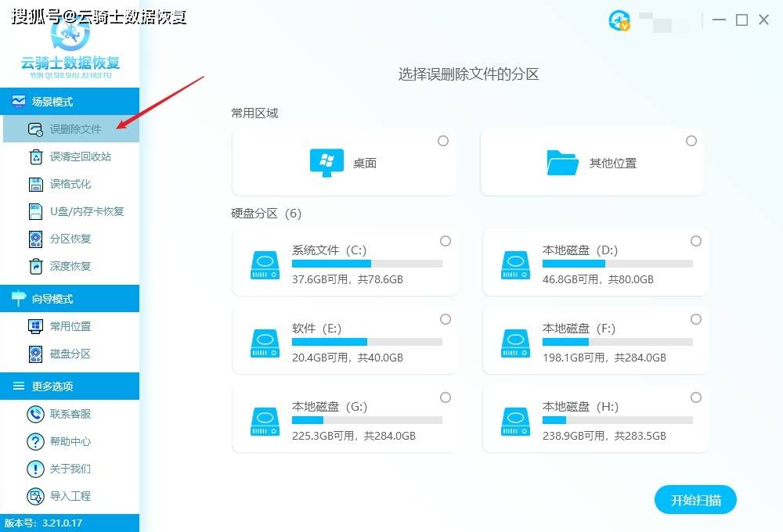Select the 软件 (E:) radio button
The height and width of the screenshot is (532, 783).
446,319
